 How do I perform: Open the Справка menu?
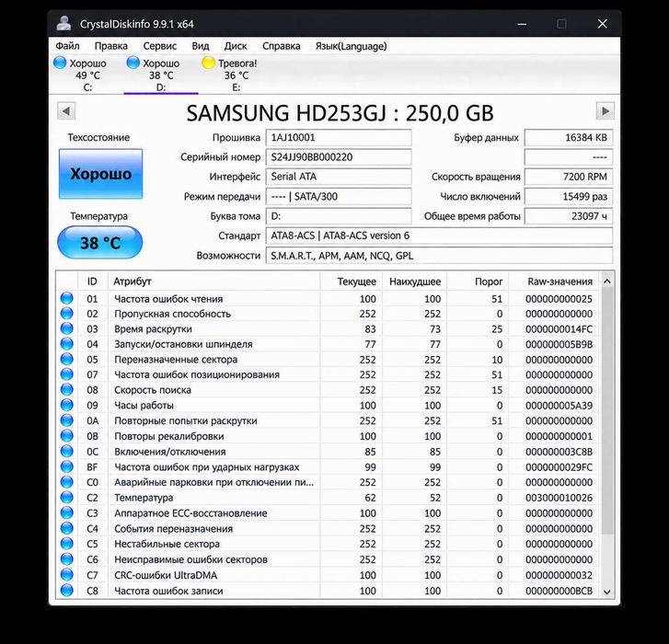coord(282,46)
